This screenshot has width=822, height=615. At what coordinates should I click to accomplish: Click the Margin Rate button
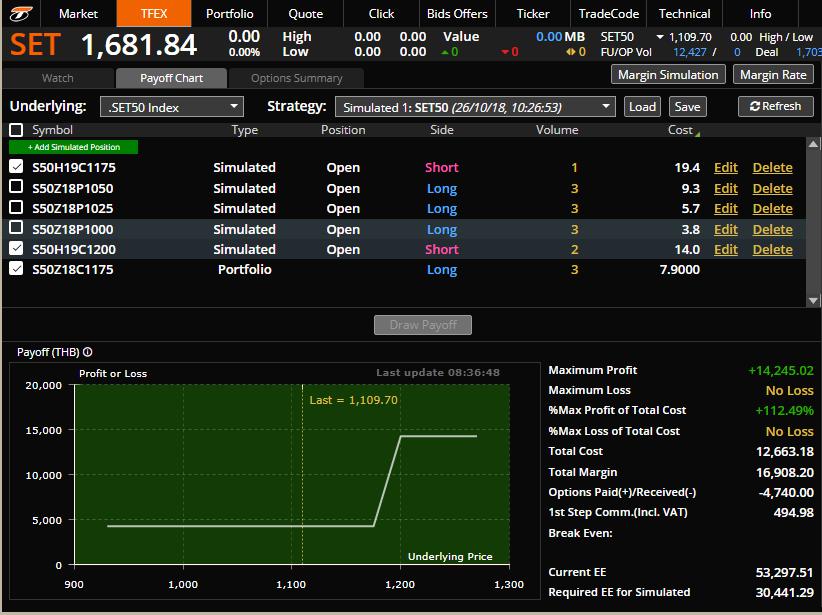[773, 74]
